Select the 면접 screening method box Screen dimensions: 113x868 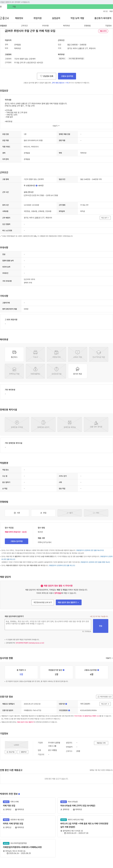coord(43,513)
